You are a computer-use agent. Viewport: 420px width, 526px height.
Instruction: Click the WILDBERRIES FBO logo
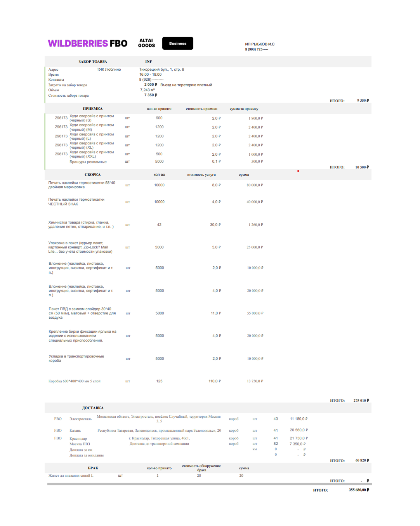88,43
